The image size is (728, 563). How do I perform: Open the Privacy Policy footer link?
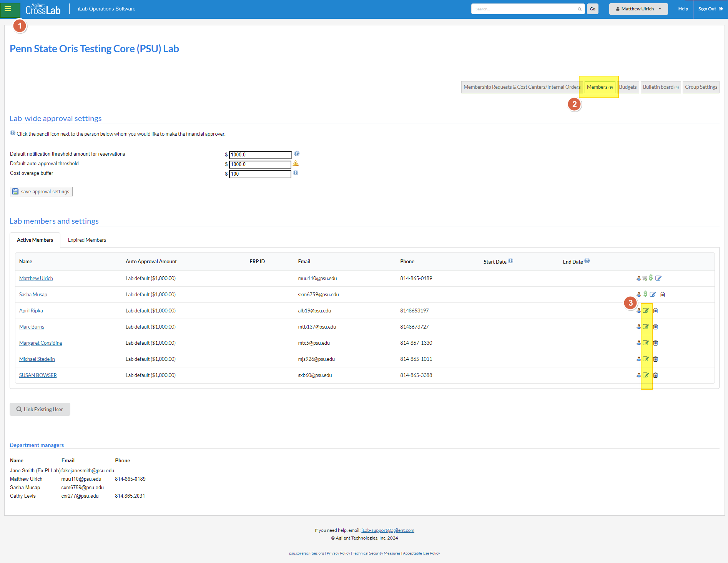(x=338, y=553)
